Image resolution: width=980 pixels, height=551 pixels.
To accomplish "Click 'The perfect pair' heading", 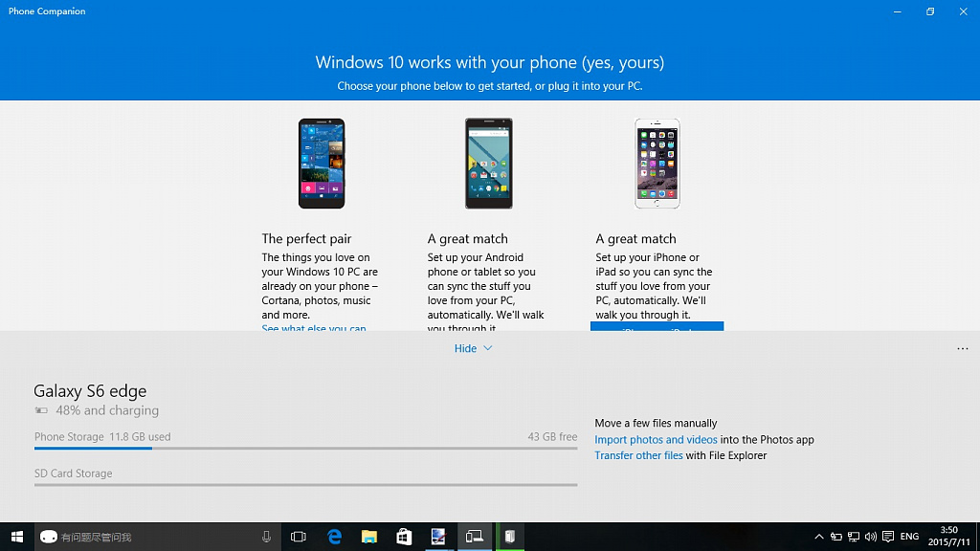I will (x=306, y=238).
